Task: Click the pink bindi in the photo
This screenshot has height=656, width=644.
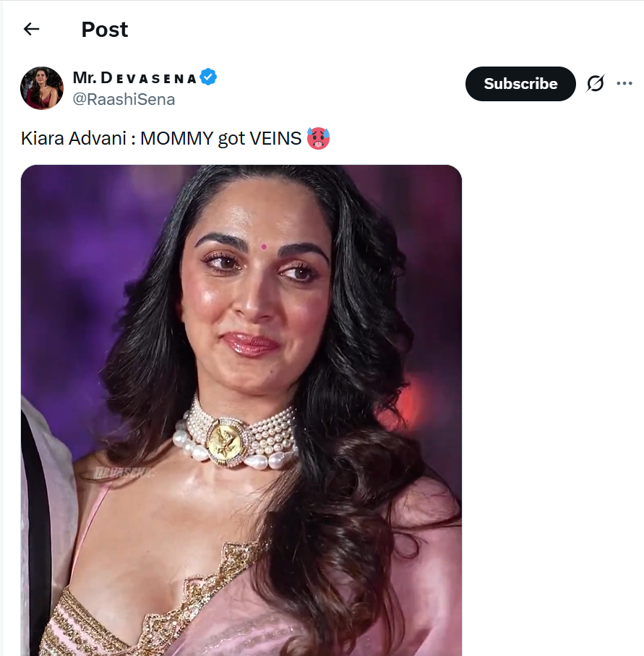Action: click(264, 247)
